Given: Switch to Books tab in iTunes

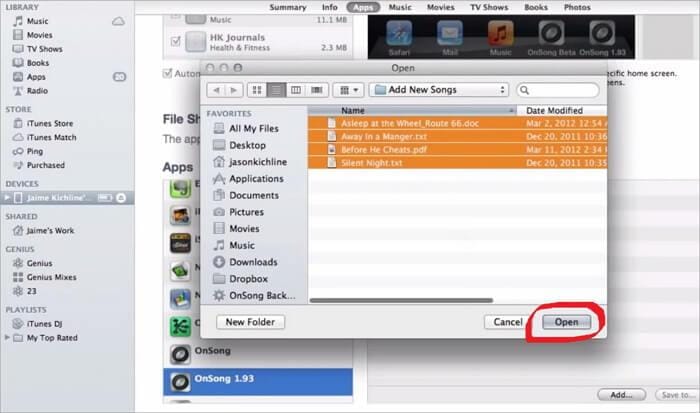Looking at the screenshot, I should [536, 7].
